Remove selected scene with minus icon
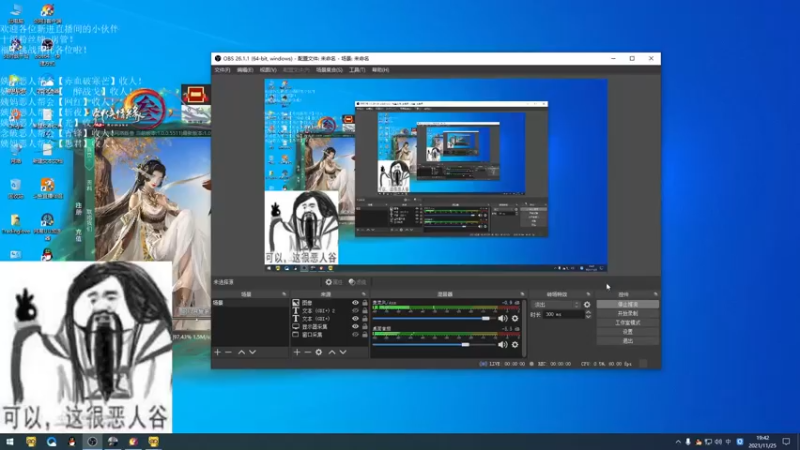Image resolution: width=800 pixels, height=450 pixels. pos(228,352)
